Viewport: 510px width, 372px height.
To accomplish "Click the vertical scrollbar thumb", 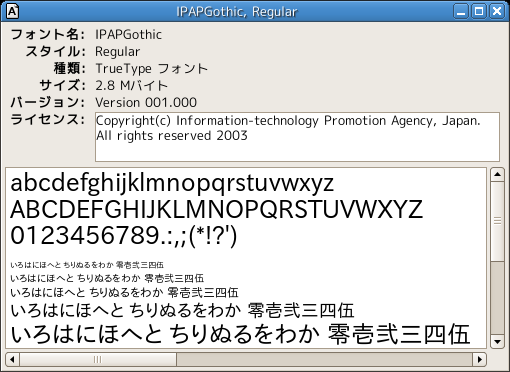I will tap(497, 221).
